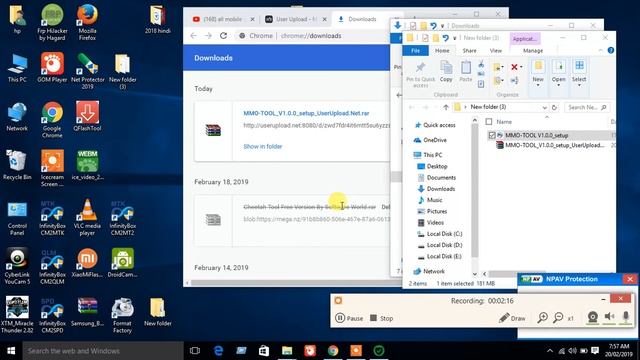This screenshot has height=360, width=640.
Task: Click the Search New folder input box
Action: point(587,107)
